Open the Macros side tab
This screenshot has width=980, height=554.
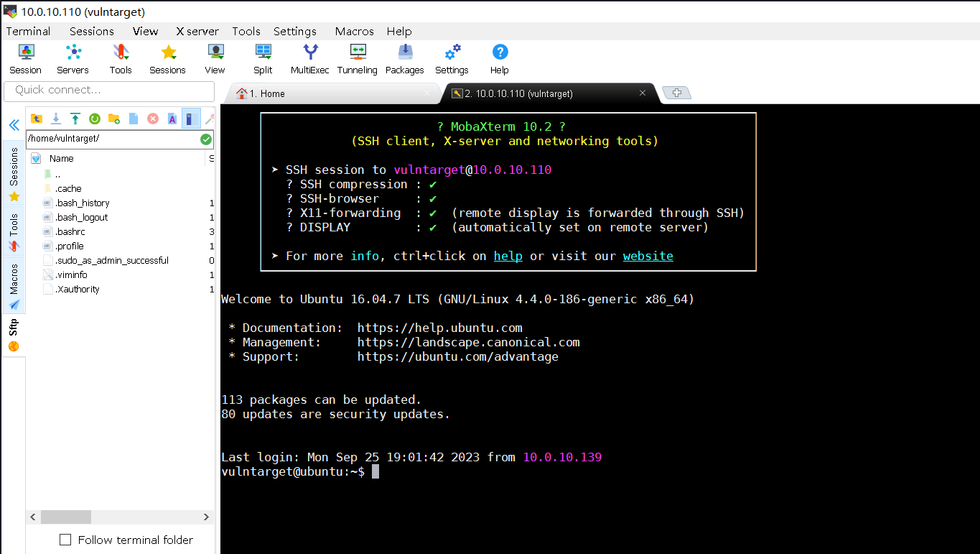[x=14, y=285]
